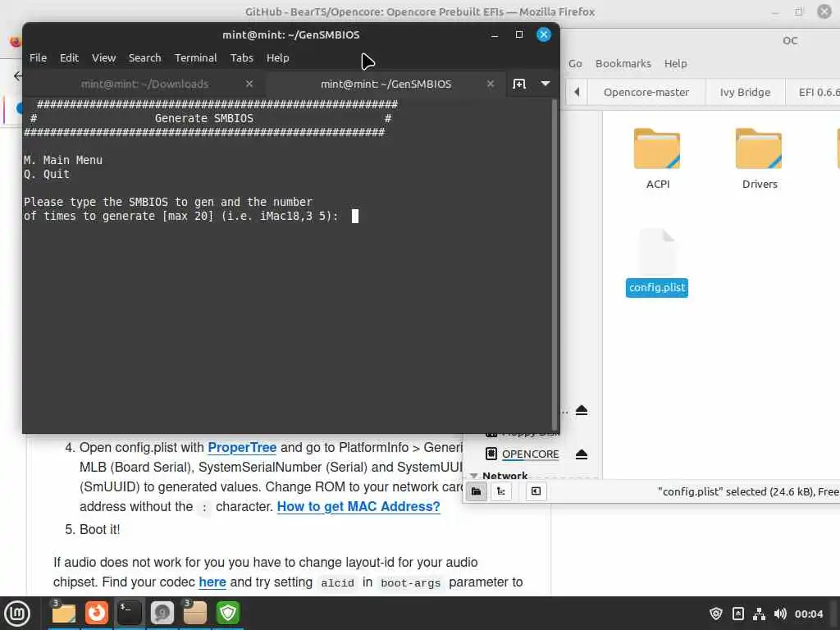Open the codec 'here' link
840x630 pixels.
pyautogui.click(x=212, y=582)
